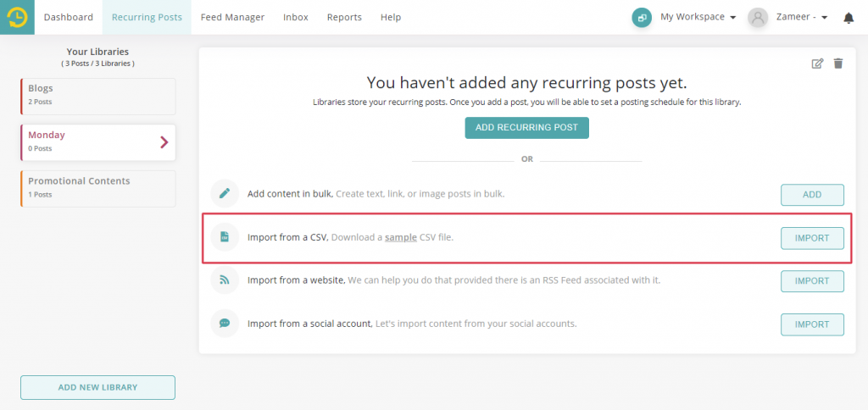Click the CSV file icon
This screenshot has width=868, height=410.
(x=225, y=237)
